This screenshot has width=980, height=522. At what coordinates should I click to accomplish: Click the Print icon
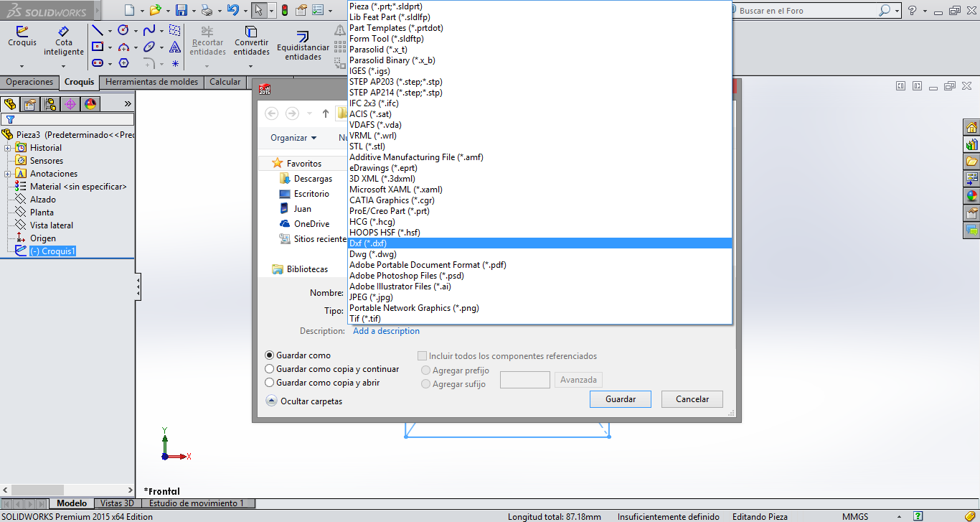(x=207, y=10)
